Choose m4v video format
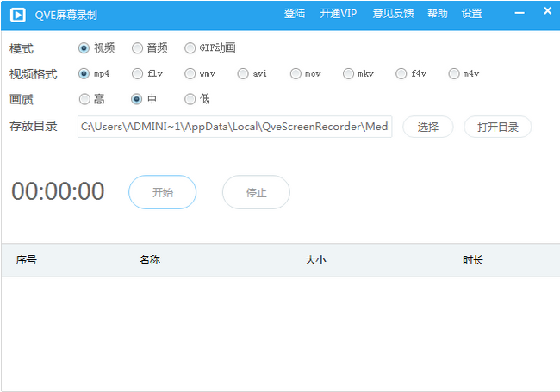The height and width of the screenshot is (392, 560). pos(464,73)
